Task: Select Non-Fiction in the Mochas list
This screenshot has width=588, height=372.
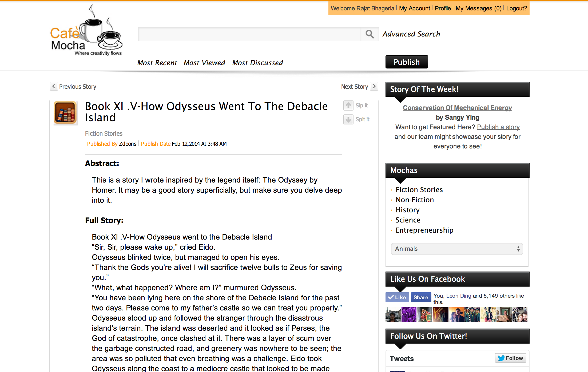Action: click(x=415, y=200)
